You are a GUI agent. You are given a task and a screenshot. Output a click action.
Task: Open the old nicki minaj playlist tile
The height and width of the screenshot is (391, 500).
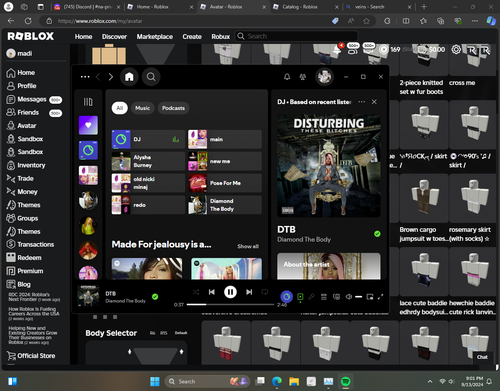click(x=148, y=183)
